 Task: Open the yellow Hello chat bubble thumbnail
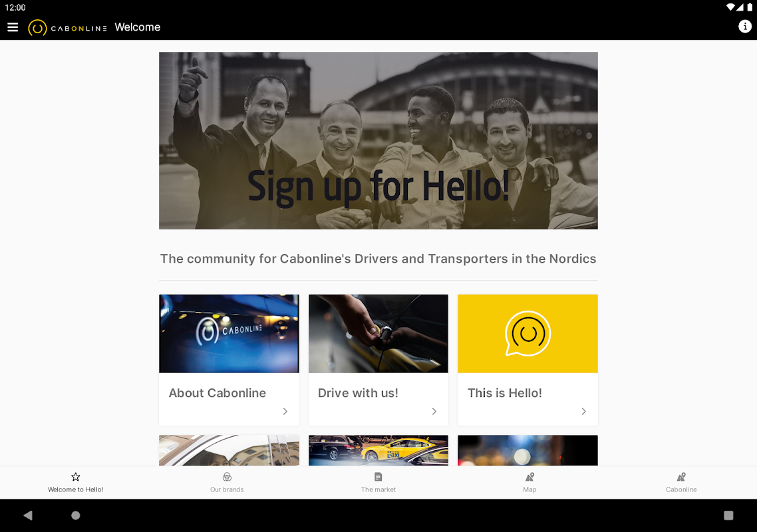[x=528, y=334]
